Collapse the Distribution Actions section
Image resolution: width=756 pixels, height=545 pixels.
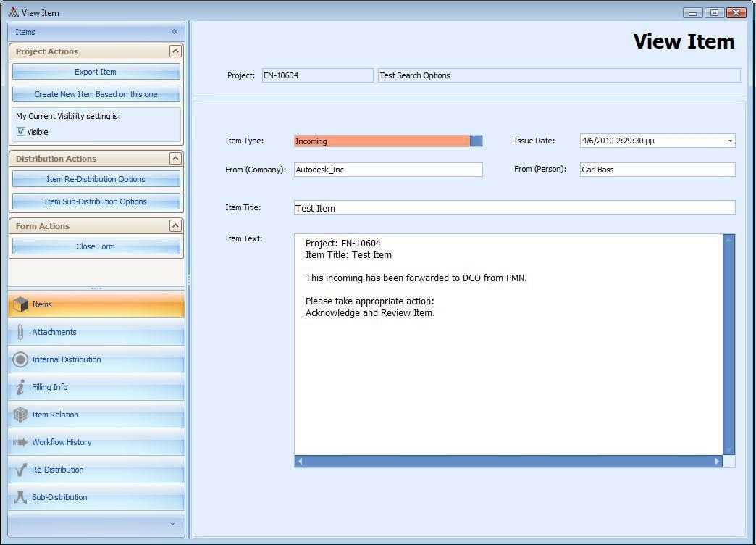(175, 159)
